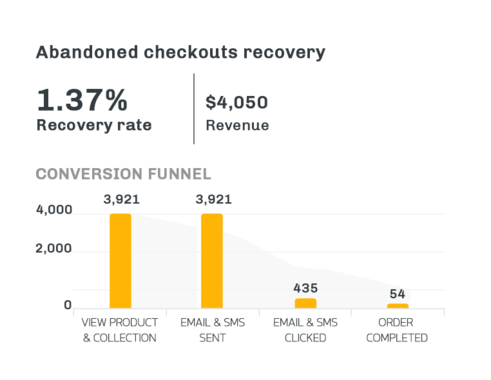The image size is (491, 380).
Task: Click the $4,050 revenue figure
Action: (x=237, y=102)
